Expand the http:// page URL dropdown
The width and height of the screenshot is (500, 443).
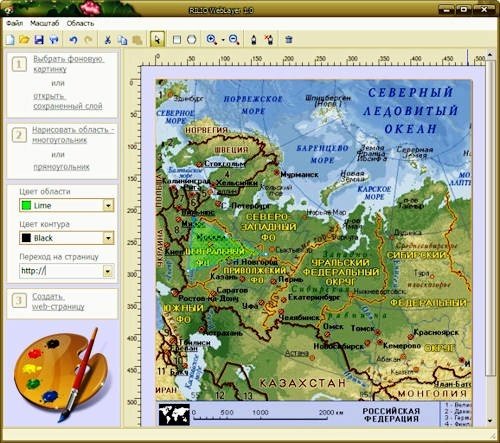tap(108, 271)
